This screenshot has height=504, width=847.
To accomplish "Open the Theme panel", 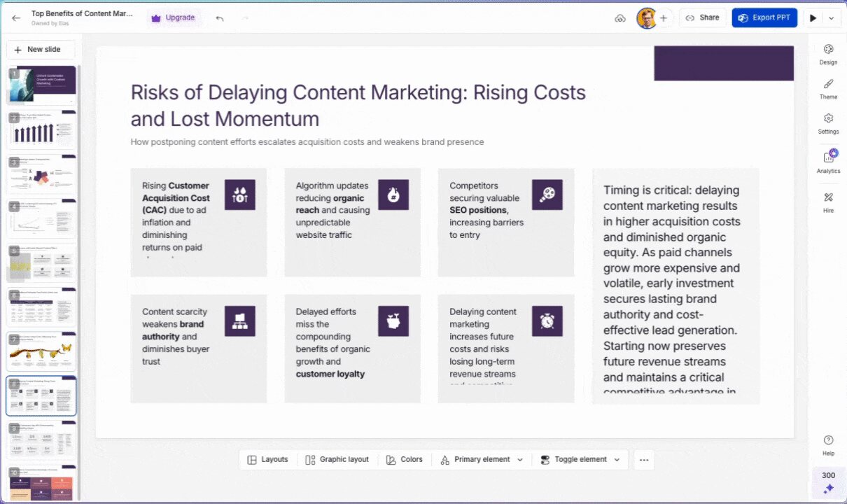I will click(x=828, y=89).
